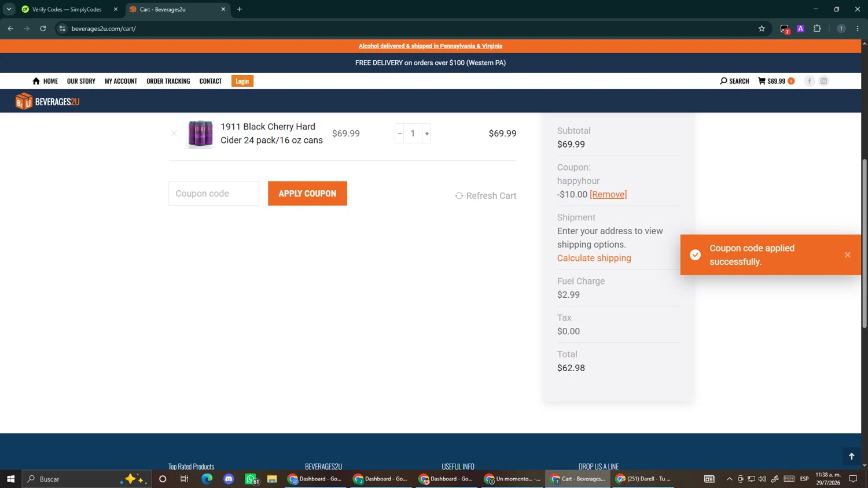Close the Verify Codes — SimplyCodes tab
The height and width of the screenshot is (488, 868).
pos(116,9)
